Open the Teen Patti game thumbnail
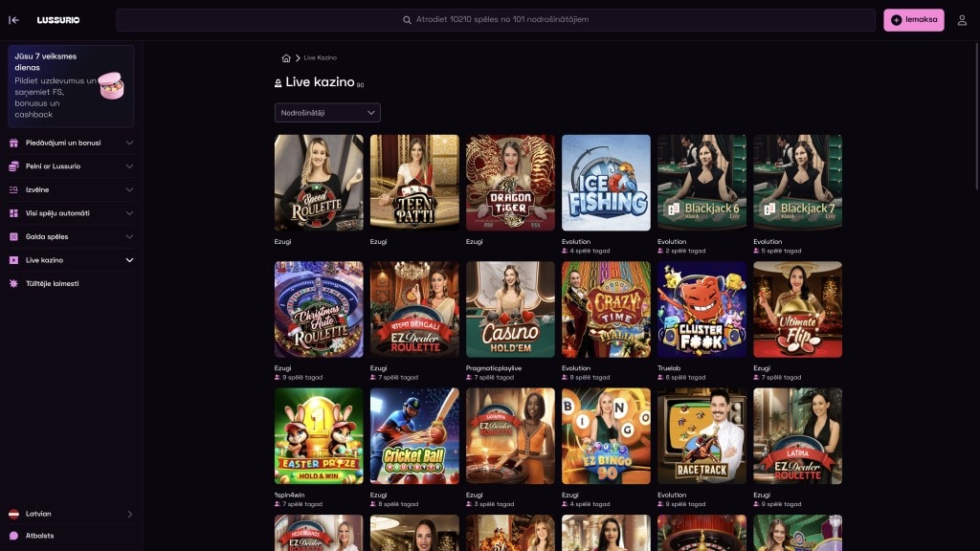The image size is (980, 551). tap(414, 183)
